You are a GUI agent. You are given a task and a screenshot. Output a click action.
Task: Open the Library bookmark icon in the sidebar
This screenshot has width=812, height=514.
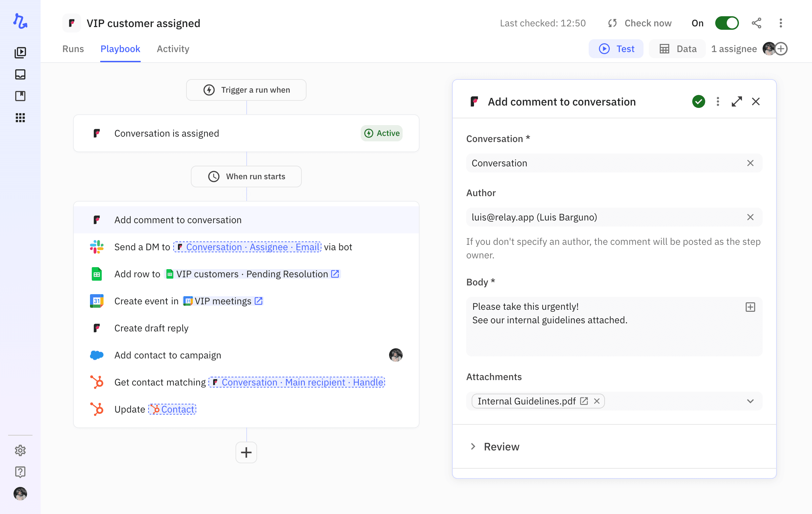pyautogui.click(x=20, y=96)
